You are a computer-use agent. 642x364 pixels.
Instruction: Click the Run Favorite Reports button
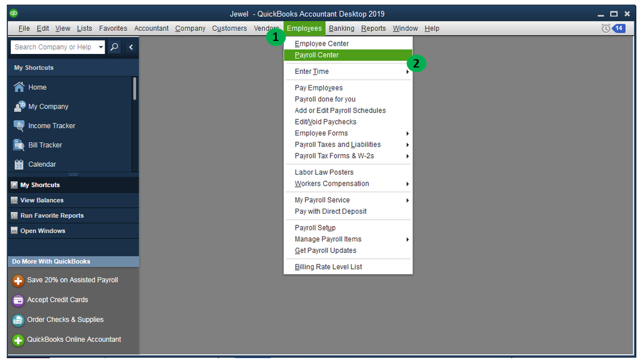(x=73, y=216)
